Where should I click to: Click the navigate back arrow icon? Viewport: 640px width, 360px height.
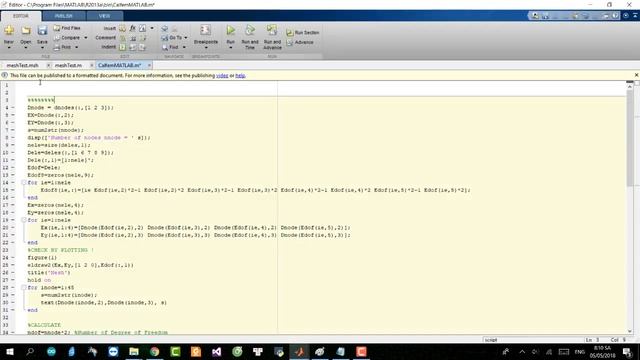(164, 29)
